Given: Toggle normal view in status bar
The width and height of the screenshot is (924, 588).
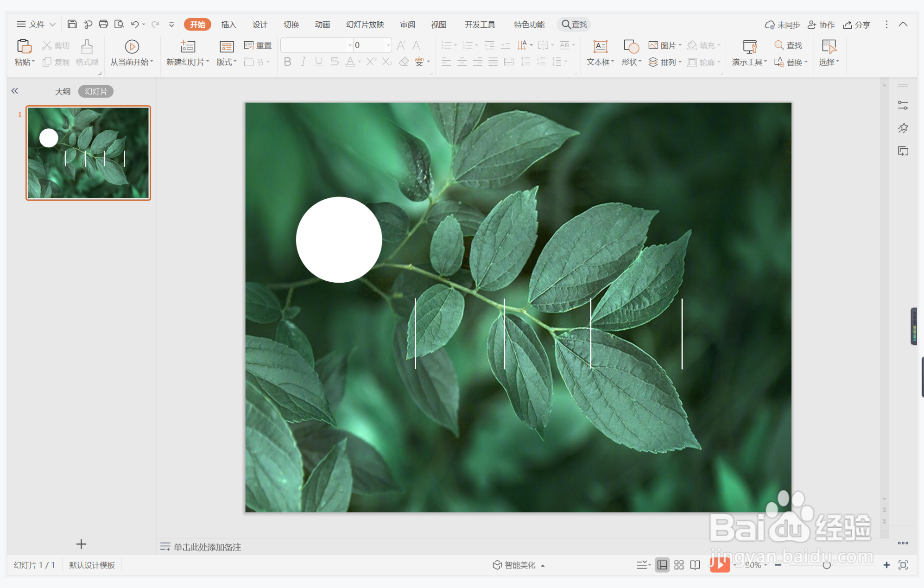Looking at the screenshot, I should [x=662, y=565].
